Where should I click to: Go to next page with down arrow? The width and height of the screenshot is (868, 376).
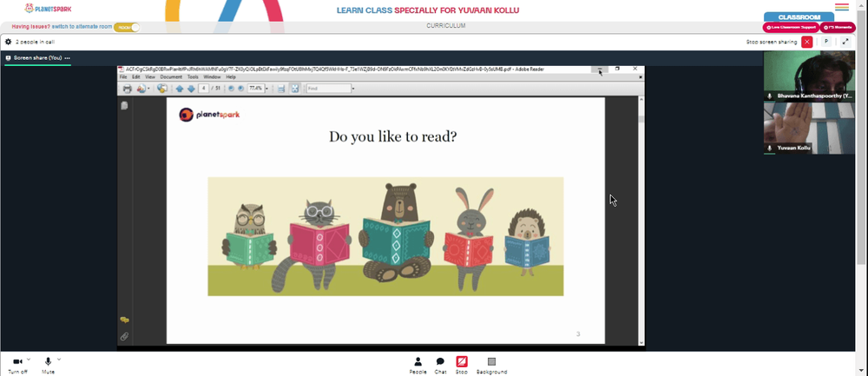tap(191, 89)
